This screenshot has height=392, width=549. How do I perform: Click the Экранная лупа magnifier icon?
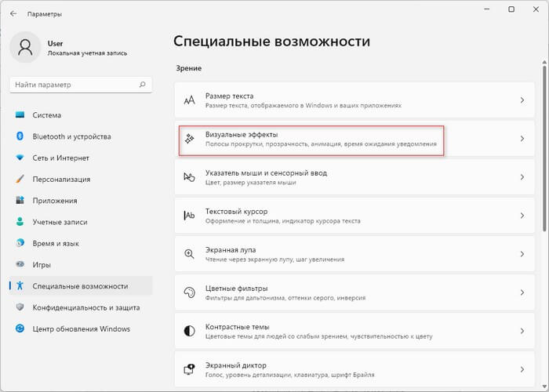click(189, 254)
